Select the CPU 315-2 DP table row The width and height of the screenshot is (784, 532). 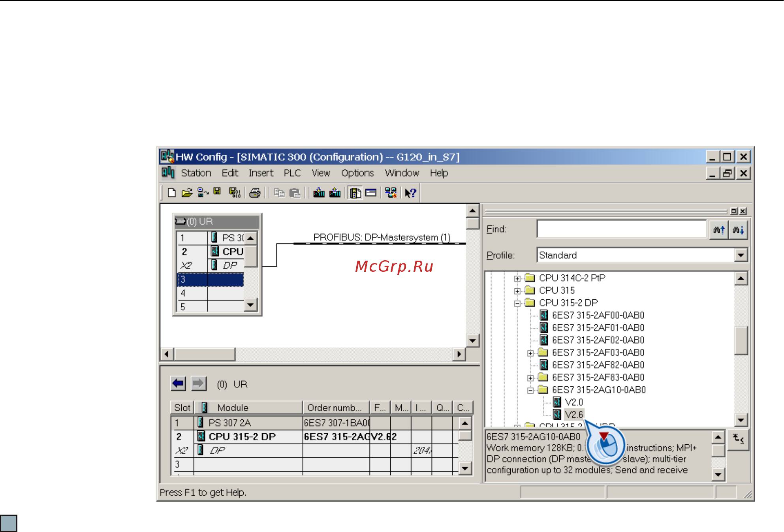315,437
